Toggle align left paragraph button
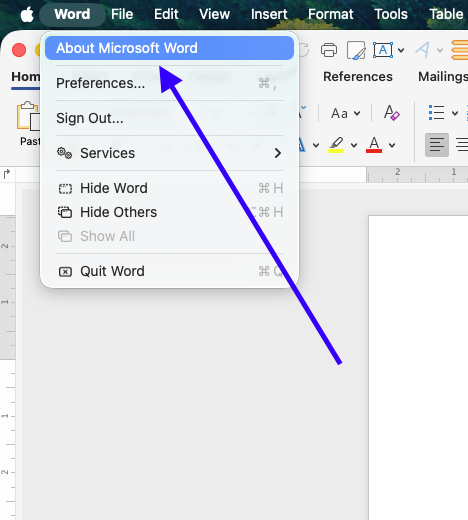 pos(437,145)
